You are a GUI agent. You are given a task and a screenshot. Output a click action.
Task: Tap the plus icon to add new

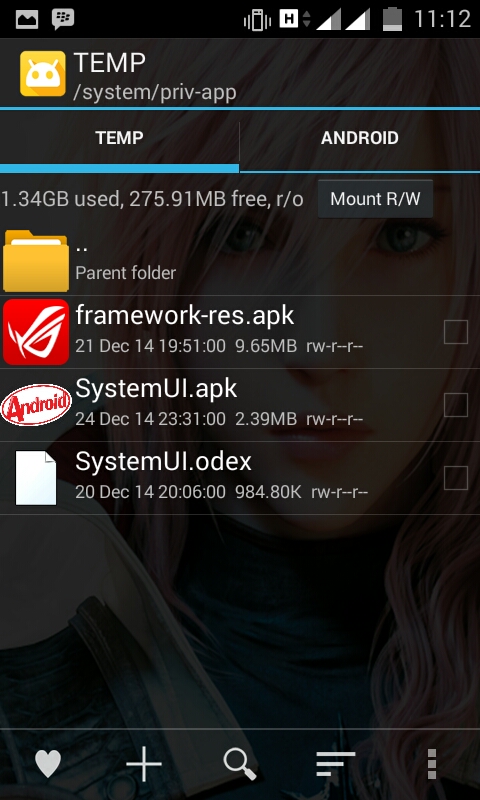(x=144, y=764)
